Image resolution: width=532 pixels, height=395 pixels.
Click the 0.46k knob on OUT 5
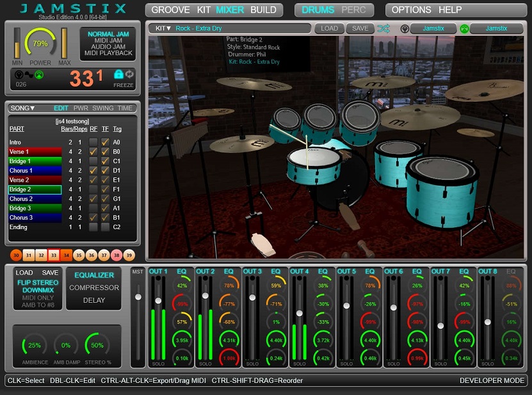tap(370, 358)
